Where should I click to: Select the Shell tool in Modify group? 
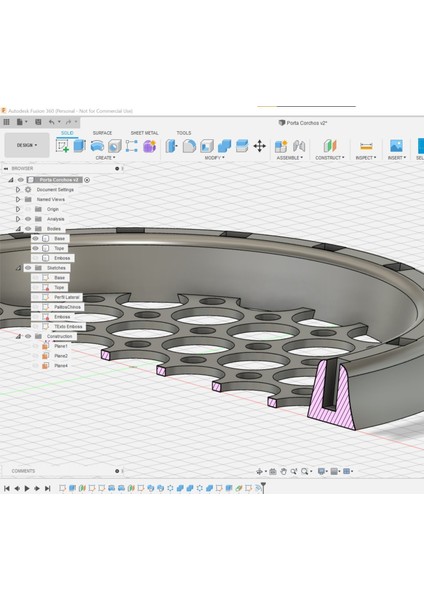pos(207,146)
